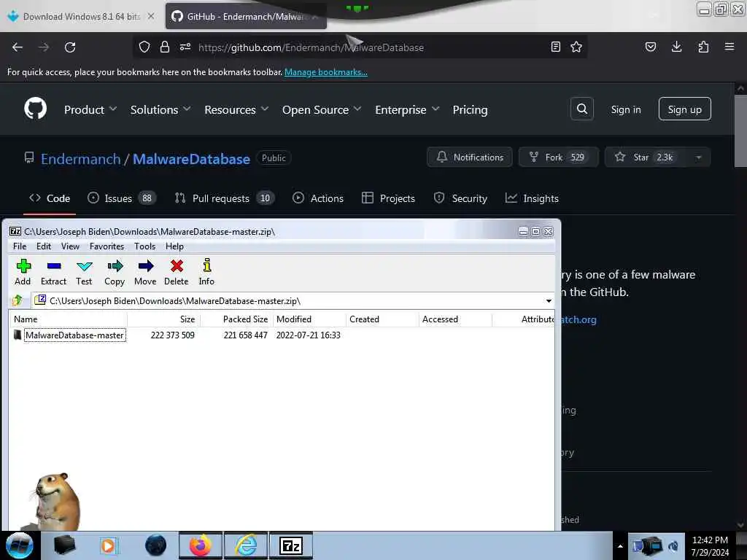Click the Add button in 7-Zip toolbar
The image size is (747, 560).
23,273
